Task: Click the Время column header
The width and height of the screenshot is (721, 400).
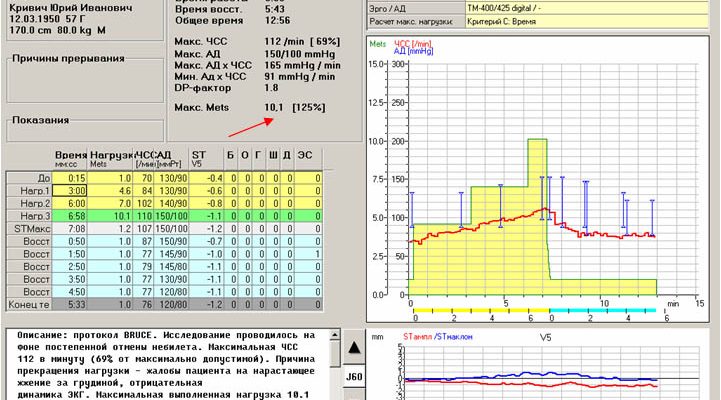Action: click(71, 157)
